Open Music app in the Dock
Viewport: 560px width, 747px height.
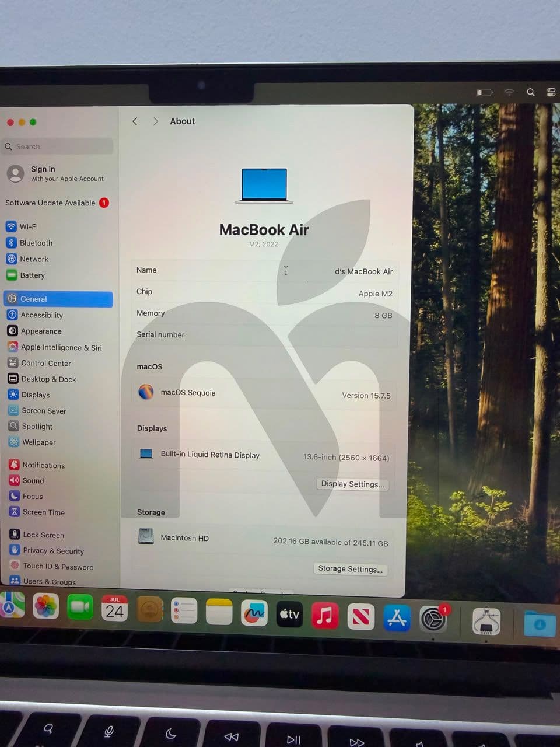coord(325,616)
